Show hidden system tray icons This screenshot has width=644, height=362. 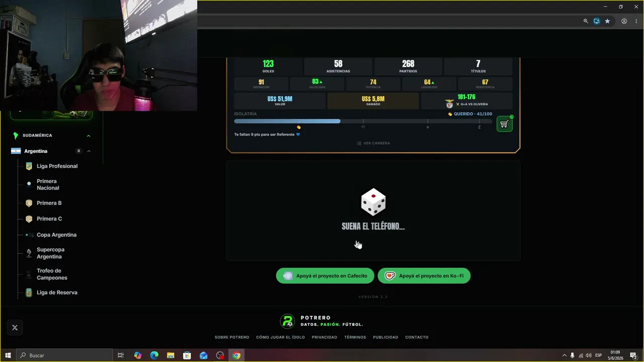(x=564, y=355)
